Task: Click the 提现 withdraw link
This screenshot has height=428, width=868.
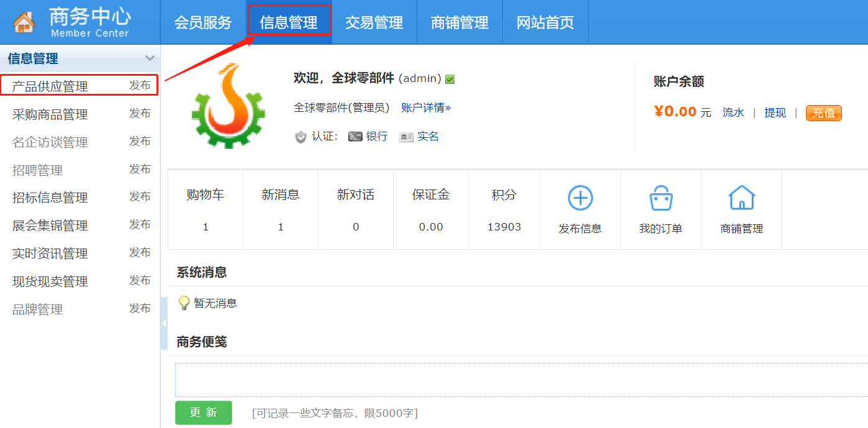Action: point(775,113)
